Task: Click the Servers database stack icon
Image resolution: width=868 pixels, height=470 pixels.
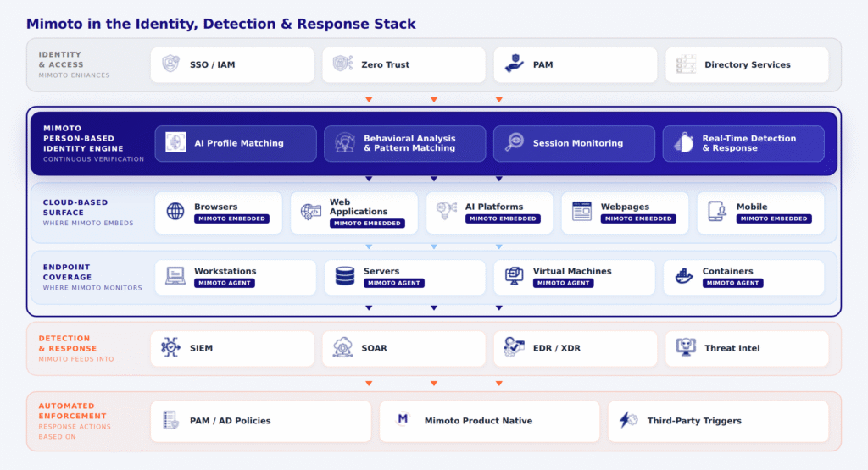Action: pos(345,276)
